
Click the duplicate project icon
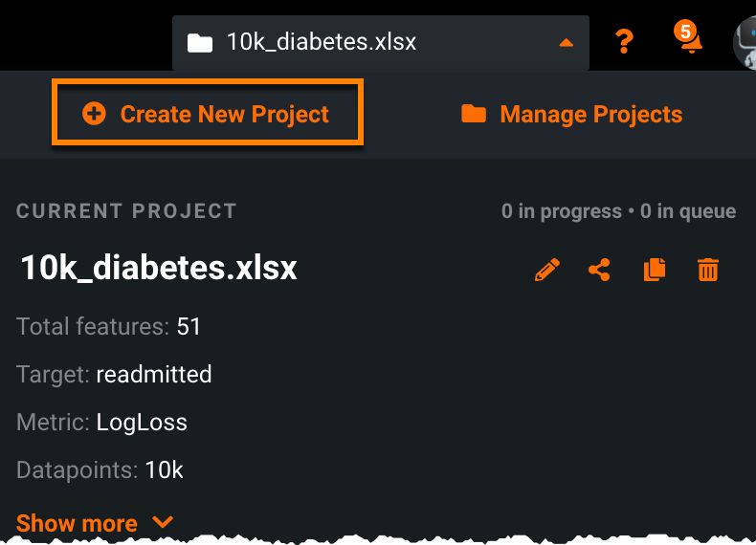tap(655, 270)
